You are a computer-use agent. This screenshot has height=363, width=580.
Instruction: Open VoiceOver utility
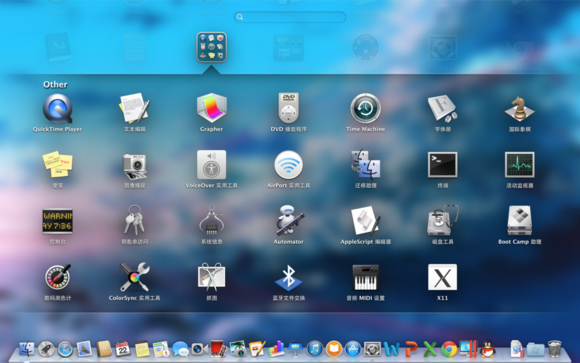pos(211,165)
